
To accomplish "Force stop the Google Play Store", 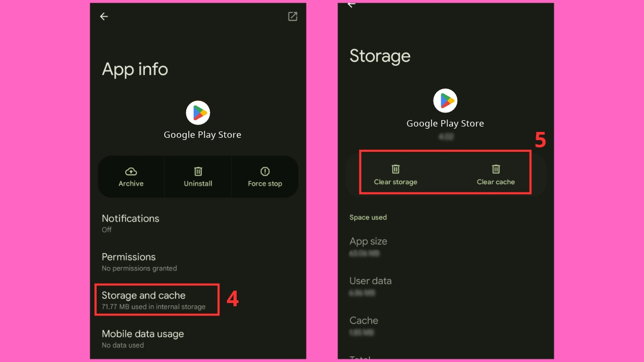I will [x=265, y=177].
